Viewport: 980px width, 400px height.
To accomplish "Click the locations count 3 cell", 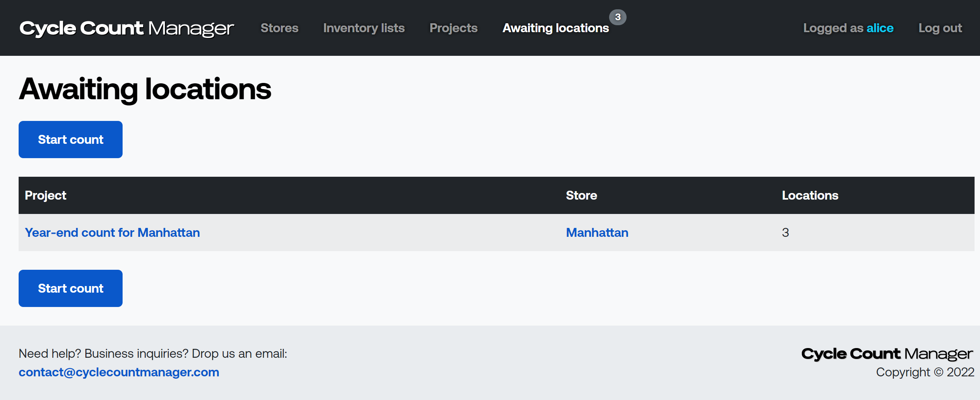I will click(x=785, y=233).
